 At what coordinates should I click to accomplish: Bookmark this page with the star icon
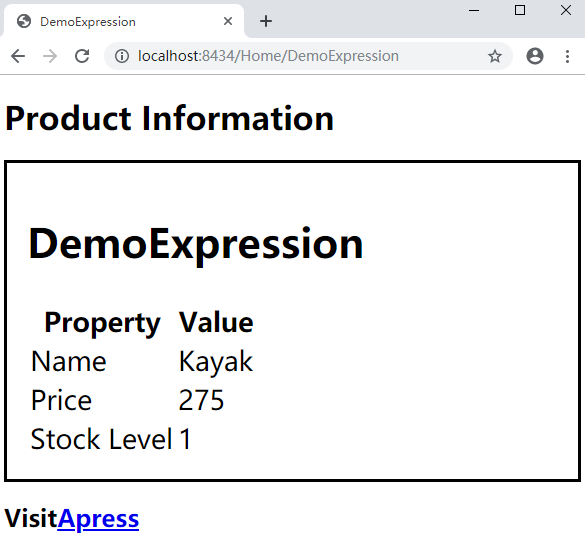[495, 56]
